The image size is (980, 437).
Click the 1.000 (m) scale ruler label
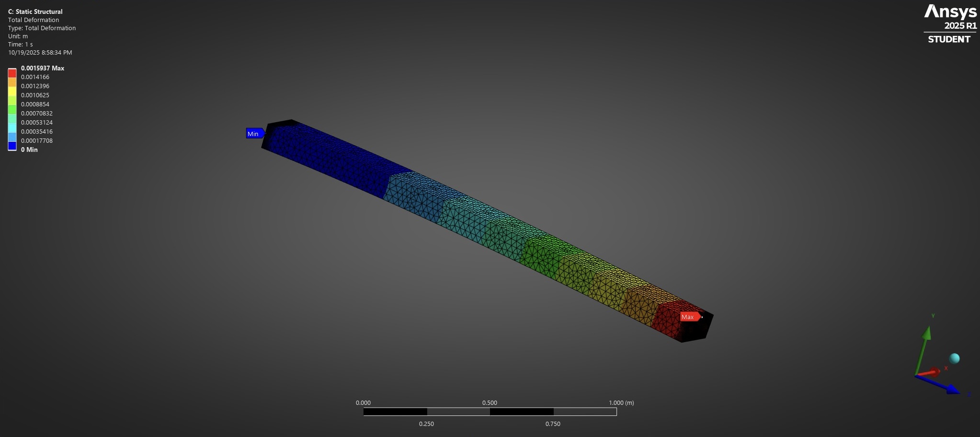pos(621,403)
